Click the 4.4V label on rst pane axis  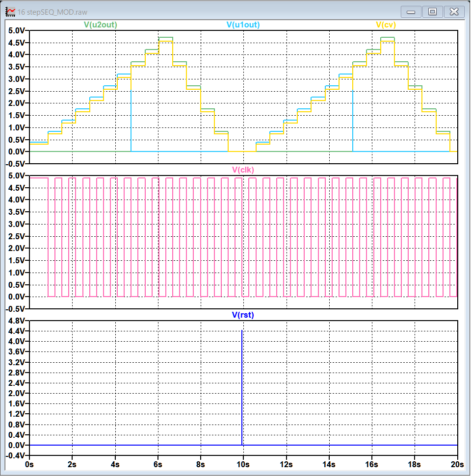16,331
